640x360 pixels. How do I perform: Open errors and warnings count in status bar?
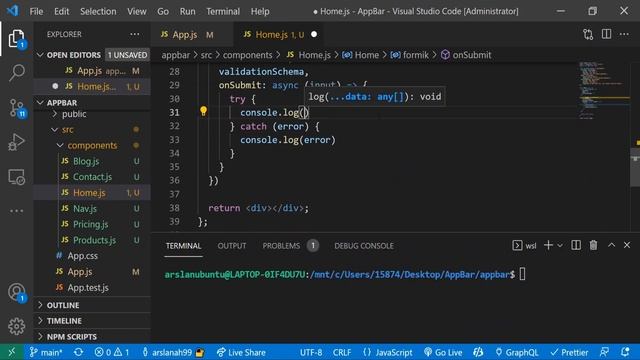112,352
